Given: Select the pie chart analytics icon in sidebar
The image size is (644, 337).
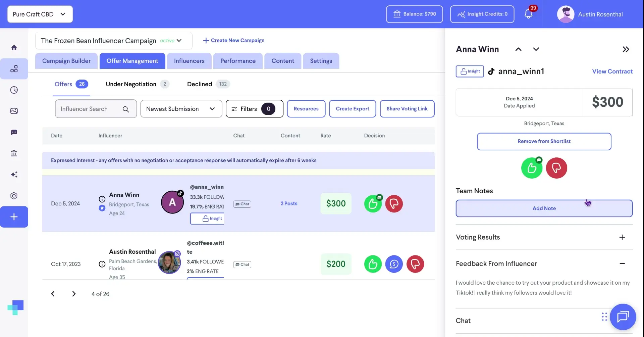Looking at the screenshot, I should pos(14,90).
